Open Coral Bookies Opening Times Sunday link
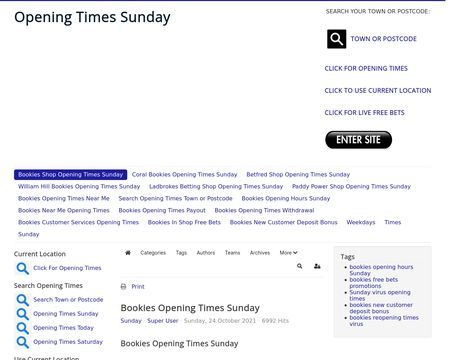Screen dimensions: 450x360 184,174
